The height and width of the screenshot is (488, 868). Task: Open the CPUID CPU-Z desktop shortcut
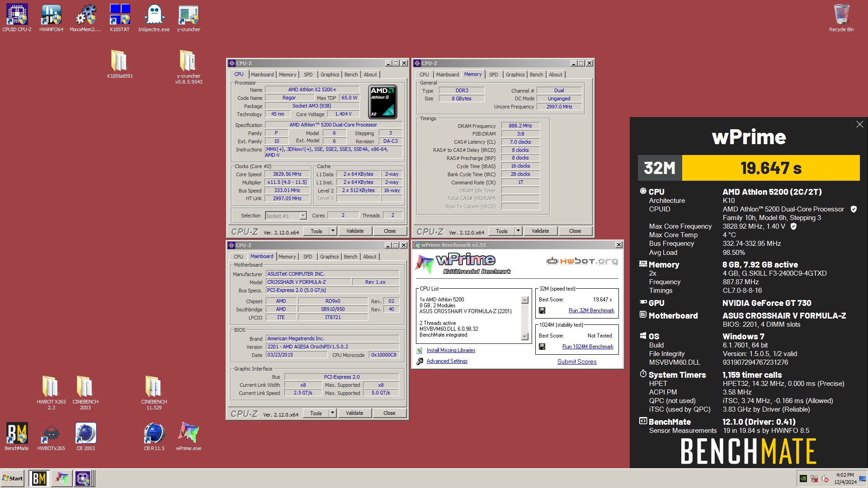(x=17, y=18)
